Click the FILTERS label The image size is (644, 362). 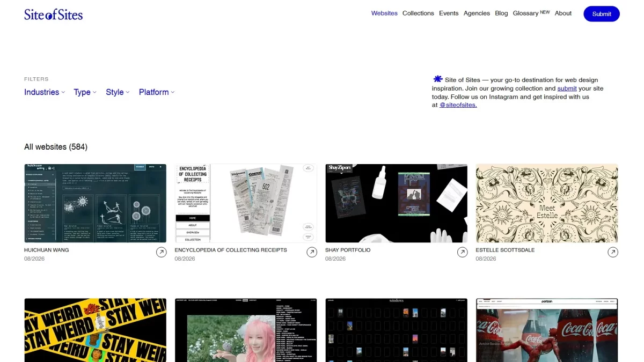tap(36, 79)
